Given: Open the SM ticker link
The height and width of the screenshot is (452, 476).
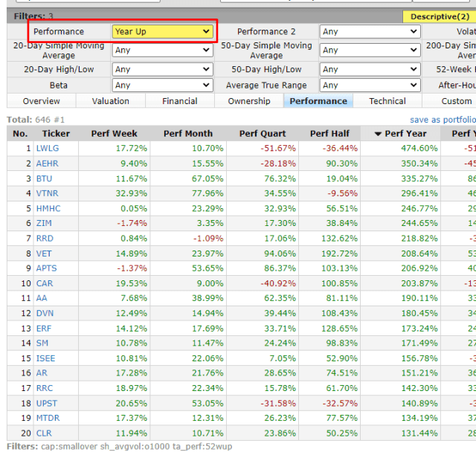Looking at the screenshot, I should [x=42, y=343].
